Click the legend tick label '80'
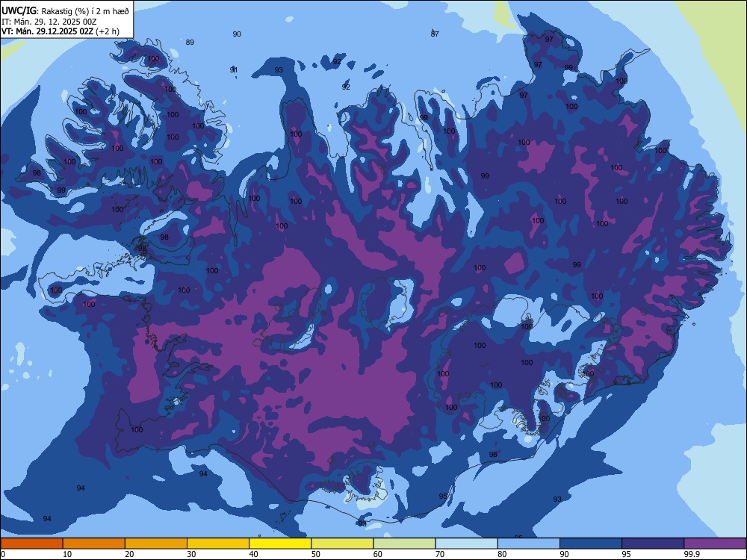The width and height of the screenshot is (747, 560). pyautogui.click(x=502, y=554)
